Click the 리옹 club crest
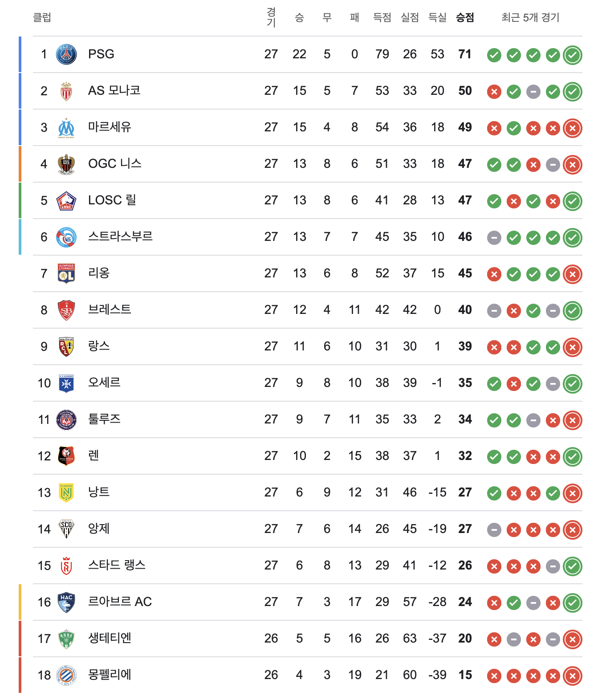 point(66,273)
